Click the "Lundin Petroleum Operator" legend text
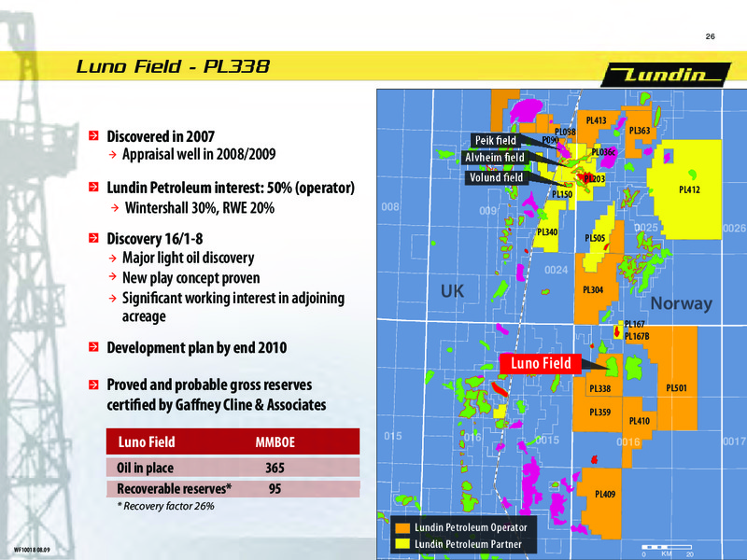747x560 pixels. (471, 527)
